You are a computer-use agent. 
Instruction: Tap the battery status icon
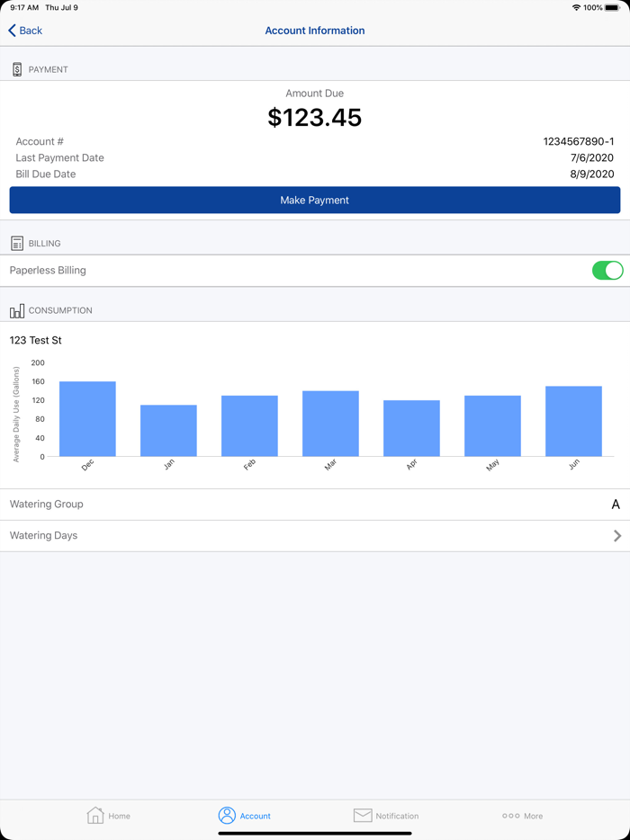click(x=612, y=7)
